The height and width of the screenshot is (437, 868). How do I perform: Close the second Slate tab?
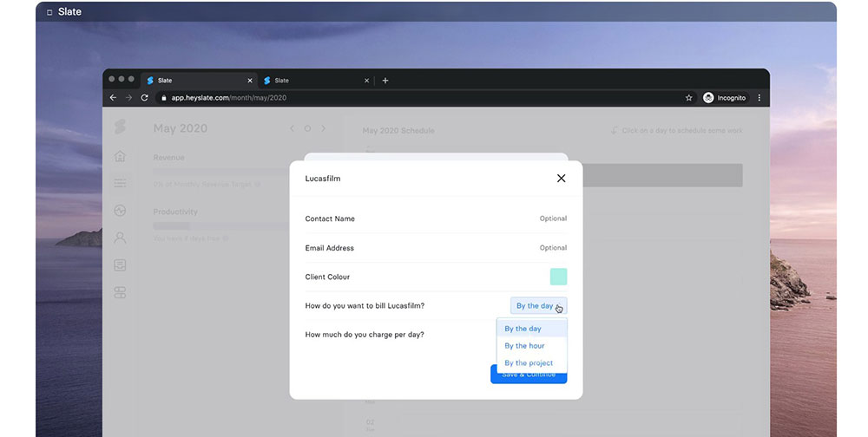(x=366, y=81)
